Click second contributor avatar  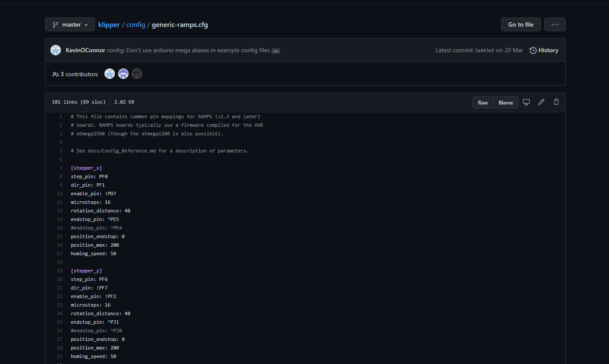pos(123,74)
